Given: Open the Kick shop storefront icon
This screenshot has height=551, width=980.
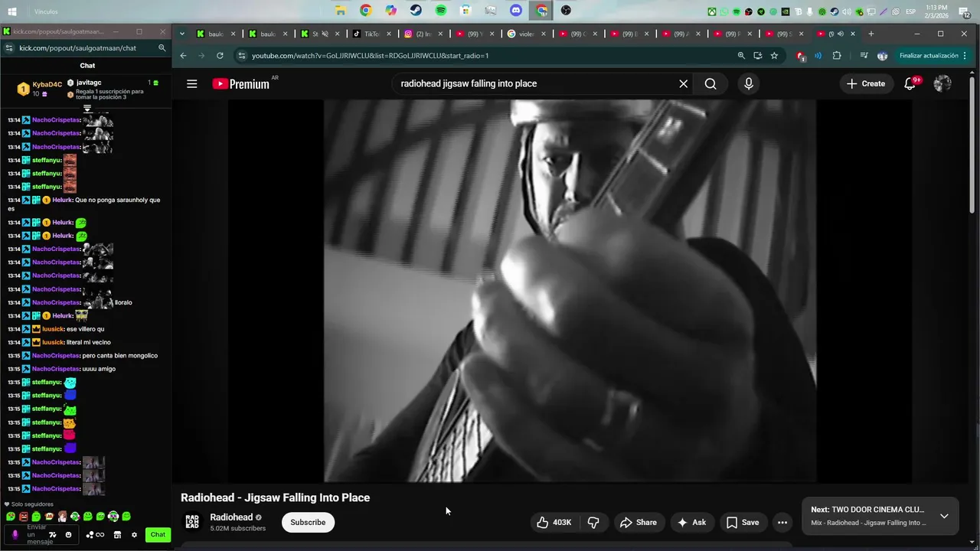Looking at the screenshot, I should tap(118, 535).
